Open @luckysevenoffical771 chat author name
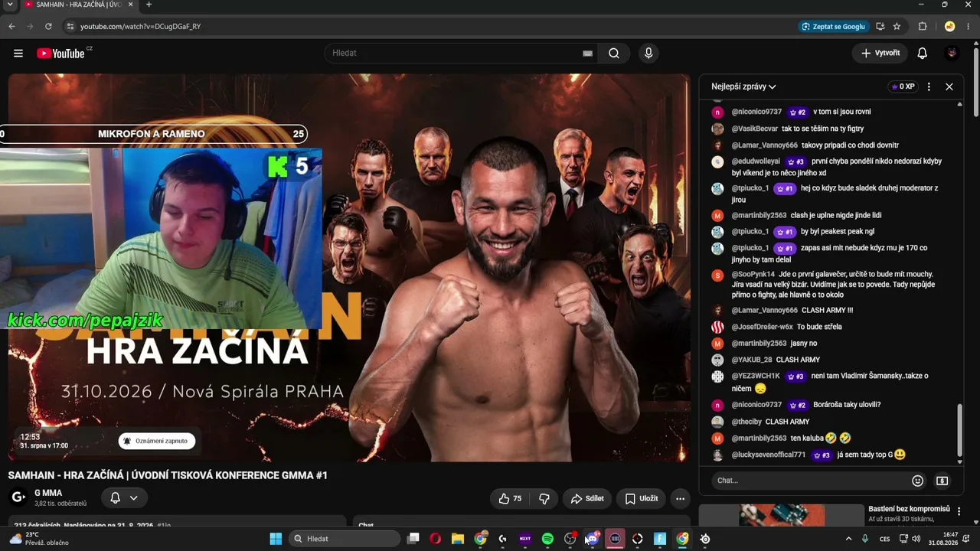This screenshot has height=551, width=980. 769,455
